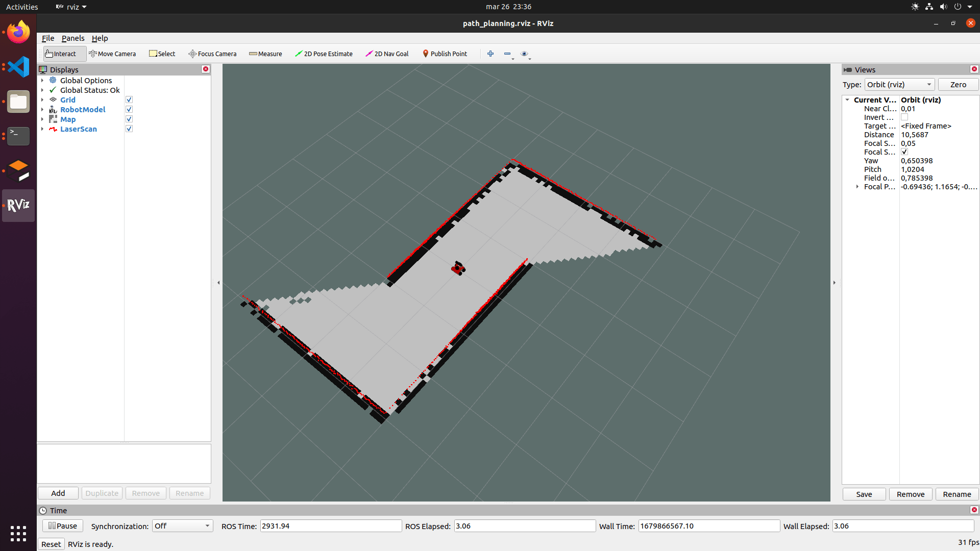Expand the Global Status row
Image resolution: width=980 pixels, height=551 pixels.
click(42, 90)
